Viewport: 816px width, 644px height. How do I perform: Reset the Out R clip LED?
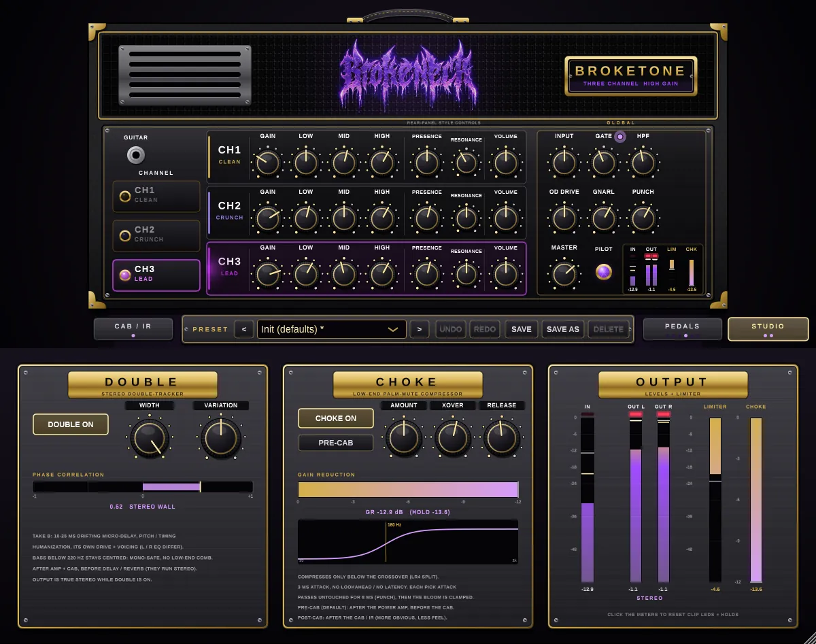(664, 414)
